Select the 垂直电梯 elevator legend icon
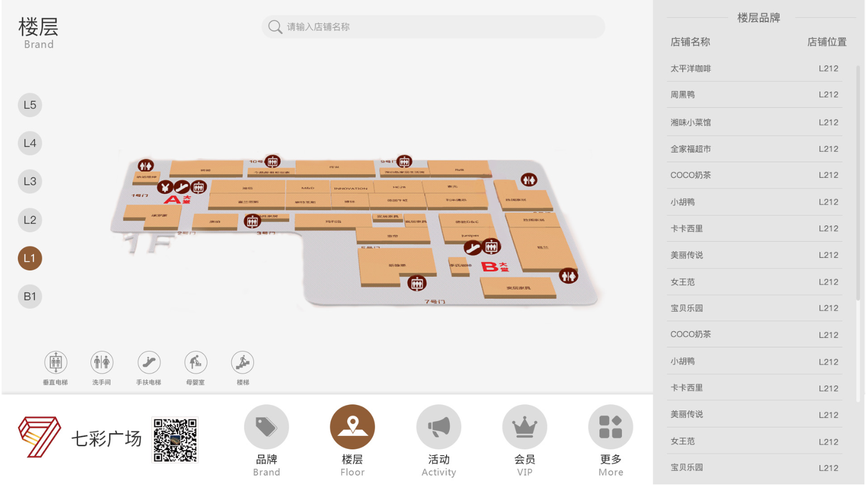 click(x=55, y=363)
